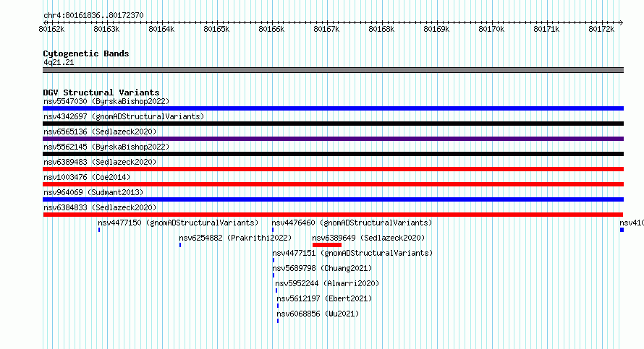Click the nsv5562145 (ByrskaBishop2022) label
The image size is (644, 349).
pyautogui.click(x=106, y=147)
